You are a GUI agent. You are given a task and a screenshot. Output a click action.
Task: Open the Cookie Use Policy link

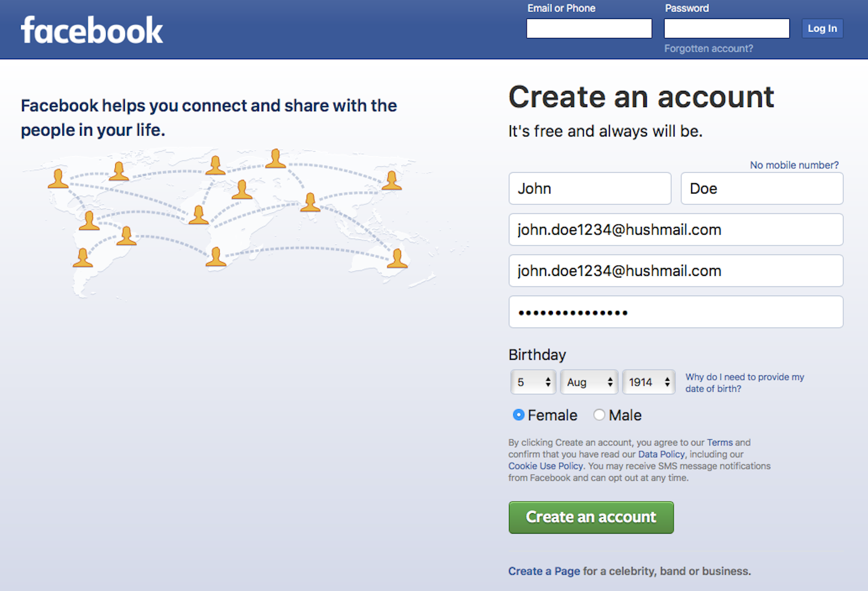[x=546, y=466]
